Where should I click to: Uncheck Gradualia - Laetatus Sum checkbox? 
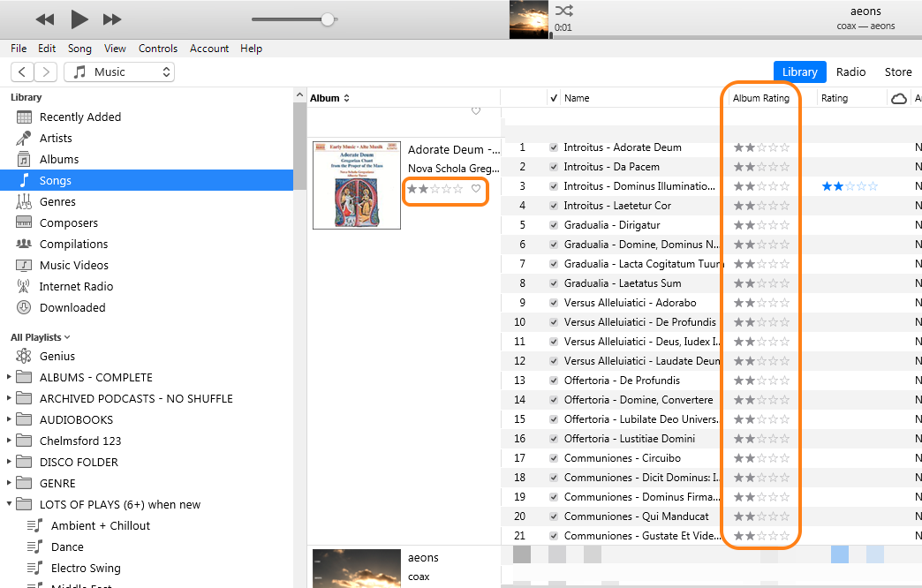(554, 283)
